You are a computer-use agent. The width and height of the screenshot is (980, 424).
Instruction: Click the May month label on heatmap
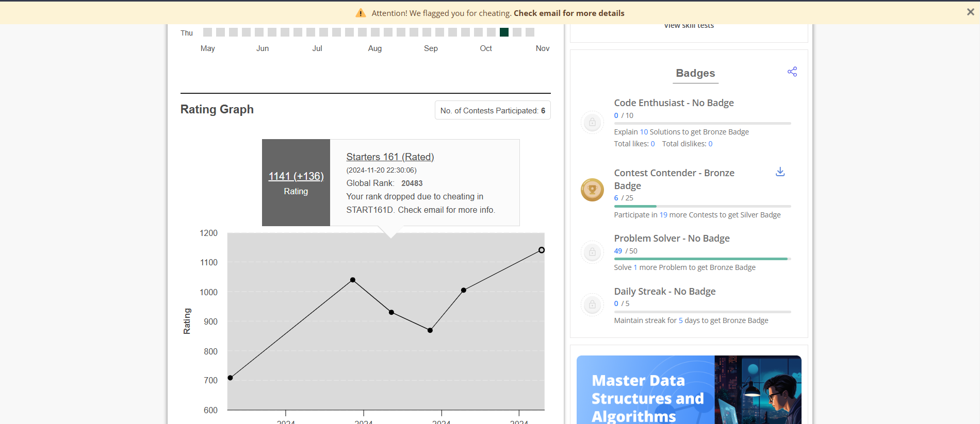click(x=208, y=48)
